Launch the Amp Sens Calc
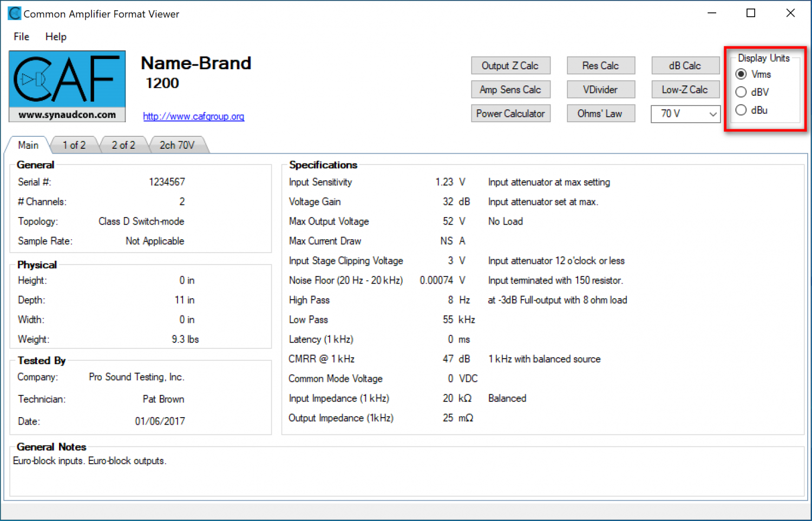This screenshot has width=812, height=521. 510,90
